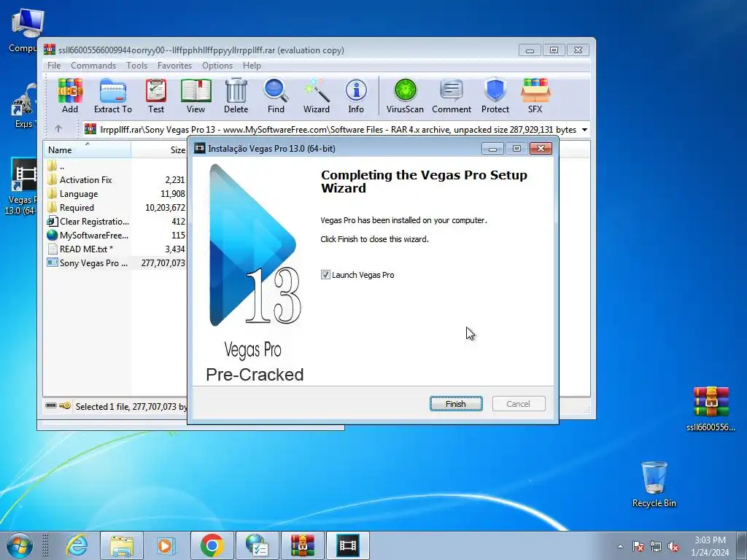Select MySoftwareFree... link file
Viewport: 747px width, 560px height.
(115, 236)
